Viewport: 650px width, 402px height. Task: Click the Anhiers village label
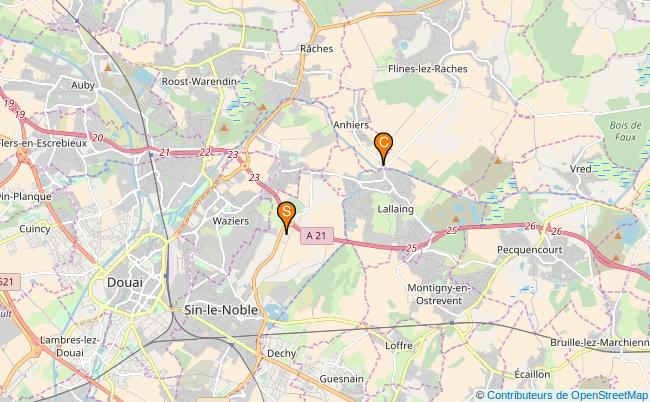351,125
